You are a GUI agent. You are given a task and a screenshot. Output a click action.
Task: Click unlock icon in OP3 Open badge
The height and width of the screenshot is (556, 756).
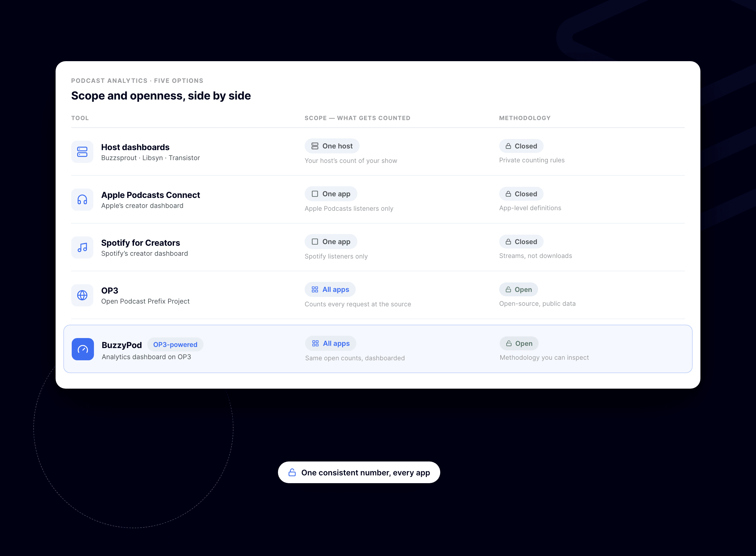[508, 289]
